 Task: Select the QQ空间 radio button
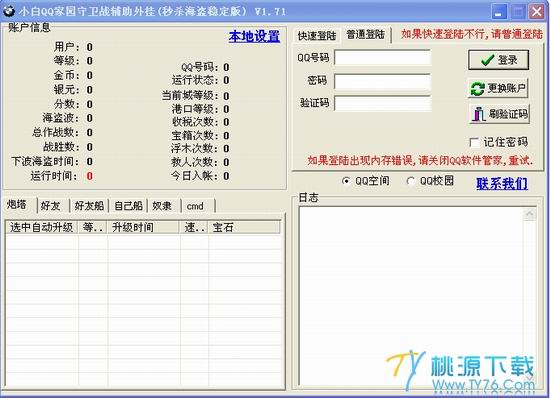[x=346, y=181]
